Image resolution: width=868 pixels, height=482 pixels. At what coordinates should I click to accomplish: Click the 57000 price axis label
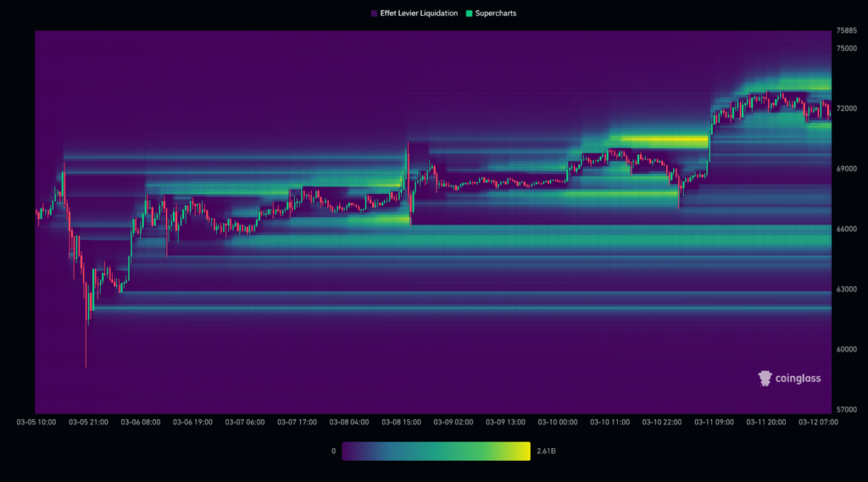pyautogui.click(x=847, y=409)
